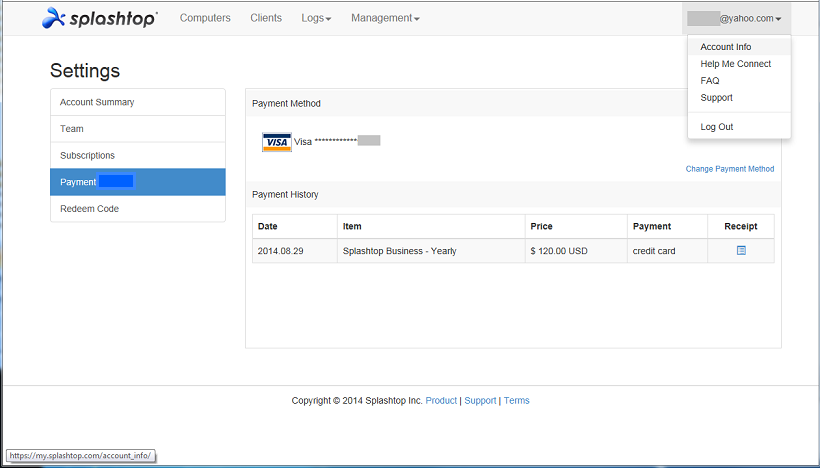
Task: Switch to Subscriptions settings
Action: click(x=138, y=155)
